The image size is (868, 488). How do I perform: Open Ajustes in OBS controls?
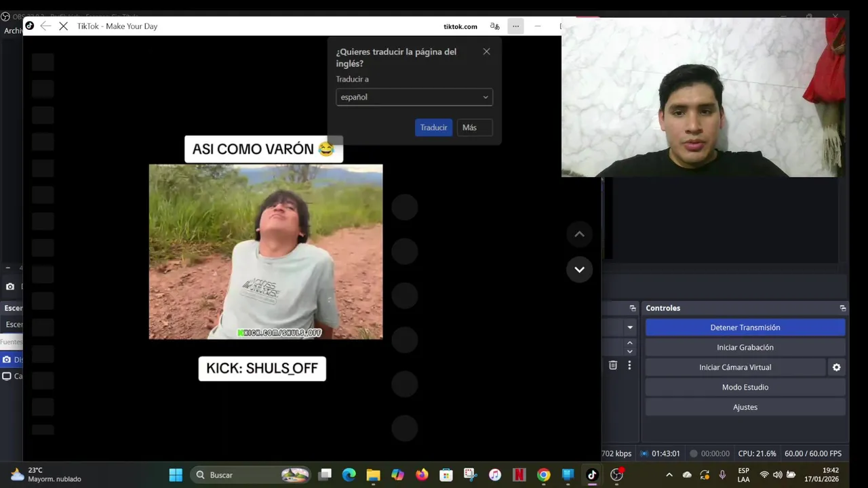(x=745, y=407)
